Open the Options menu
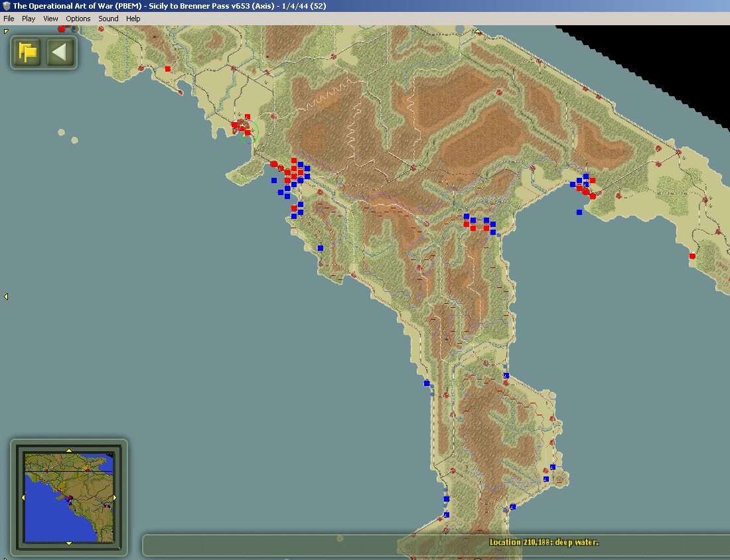Viewport: 730px width, 560px height. click(x=78, y=19)
